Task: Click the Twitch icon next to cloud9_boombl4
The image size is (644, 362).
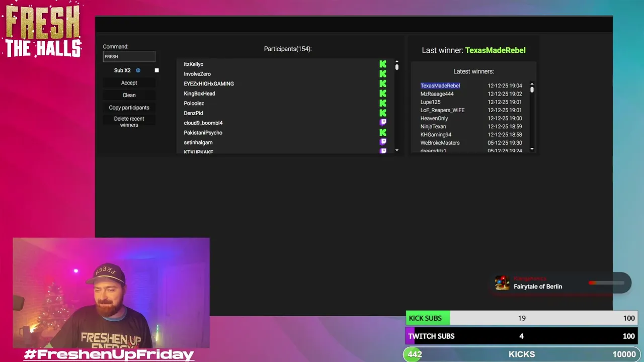Action: point(383,123)
